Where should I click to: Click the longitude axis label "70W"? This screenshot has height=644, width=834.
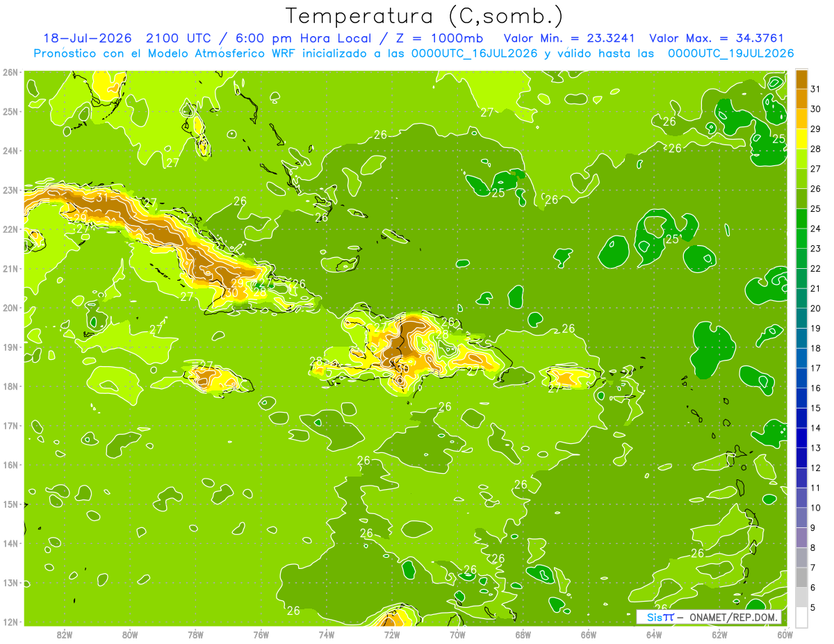(457, 634)
